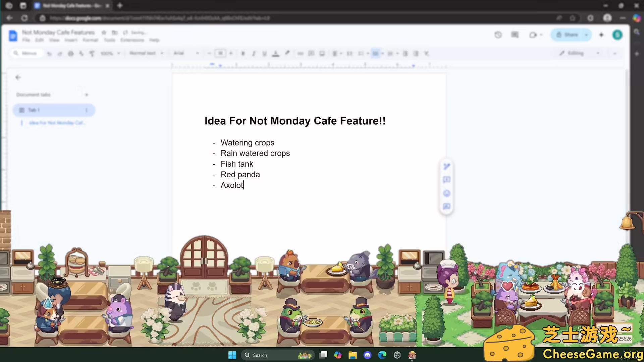Select the Underline icon
This screenshot has width=644, height=362.
click(x=265, y=53)
